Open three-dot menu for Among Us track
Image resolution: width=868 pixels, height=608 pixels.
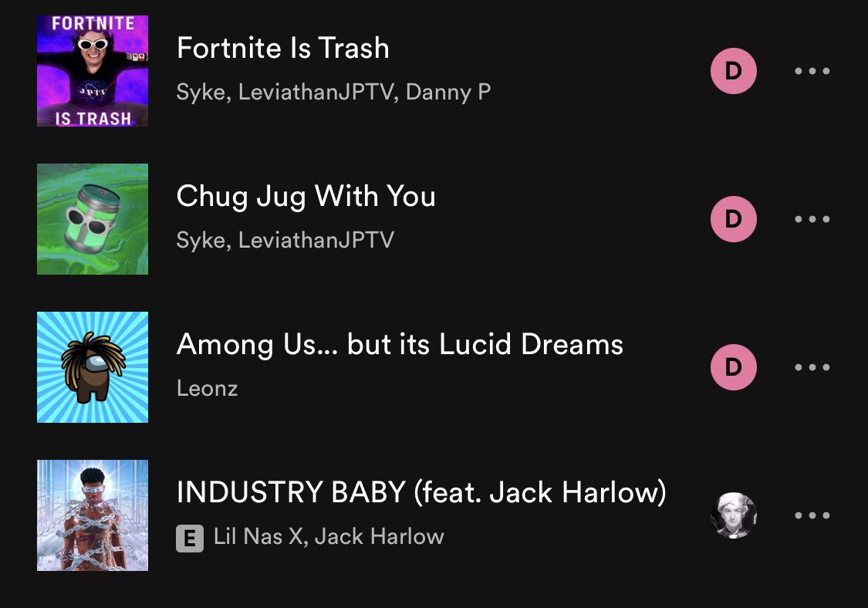pos(812,367)
